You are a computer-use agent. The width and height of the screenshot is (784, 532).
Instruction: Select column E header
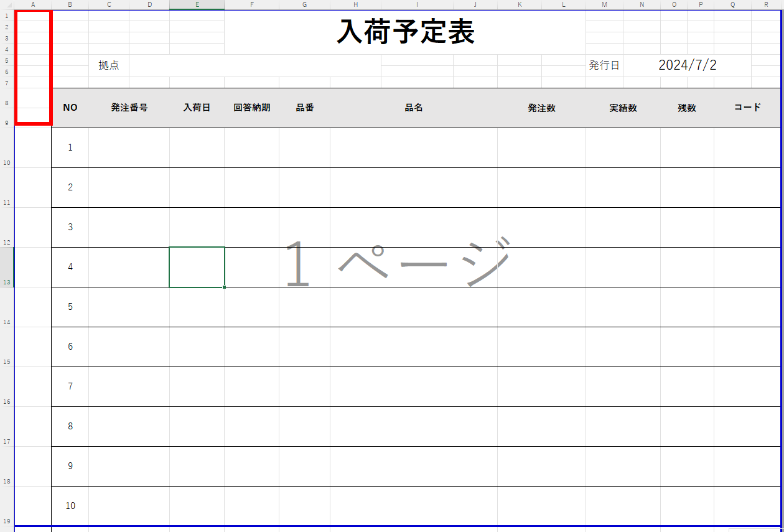coord(197,5)
